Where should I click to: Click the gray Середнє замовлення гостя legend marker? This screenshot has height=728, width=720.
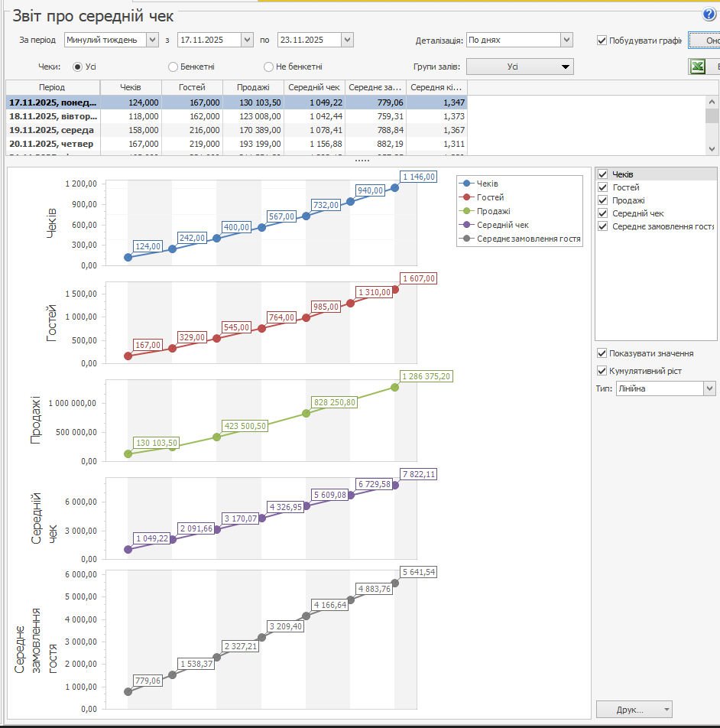coord(467,239)
